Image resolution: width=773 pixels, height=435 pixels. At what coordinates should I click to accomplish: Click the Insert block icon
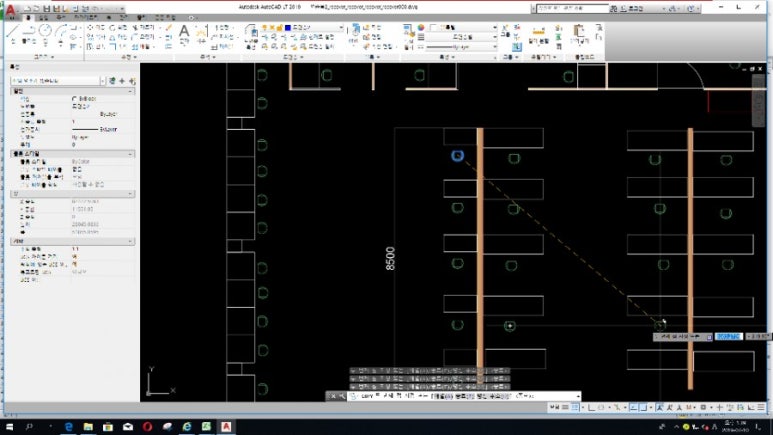(355, 30)
